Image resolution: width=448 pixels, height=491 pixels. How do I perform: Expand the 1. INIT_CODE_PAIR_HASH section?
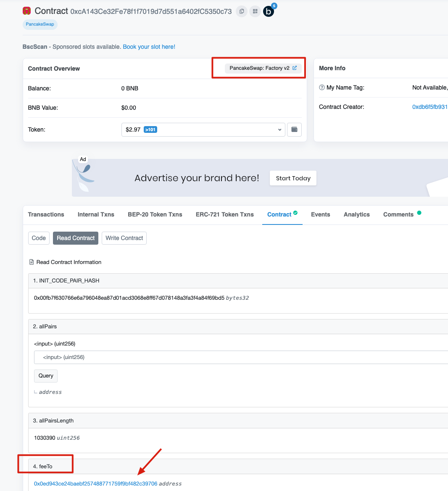[238, 280]
